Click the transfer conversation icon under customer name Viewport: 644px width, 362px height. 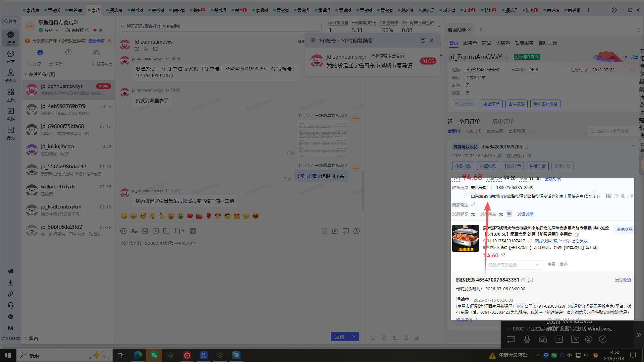pos(137,49)
